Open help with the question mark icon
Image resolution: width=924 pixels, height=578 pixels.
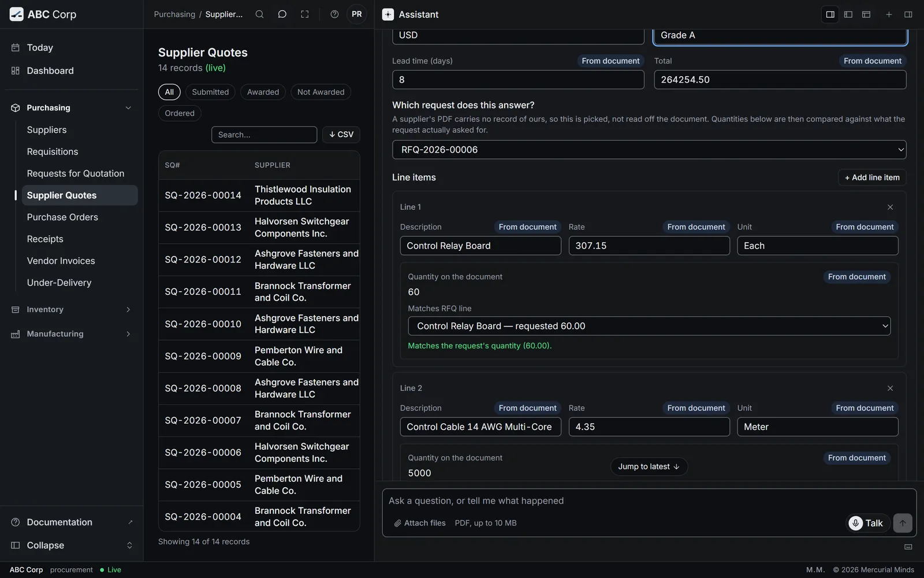(334, 14)
